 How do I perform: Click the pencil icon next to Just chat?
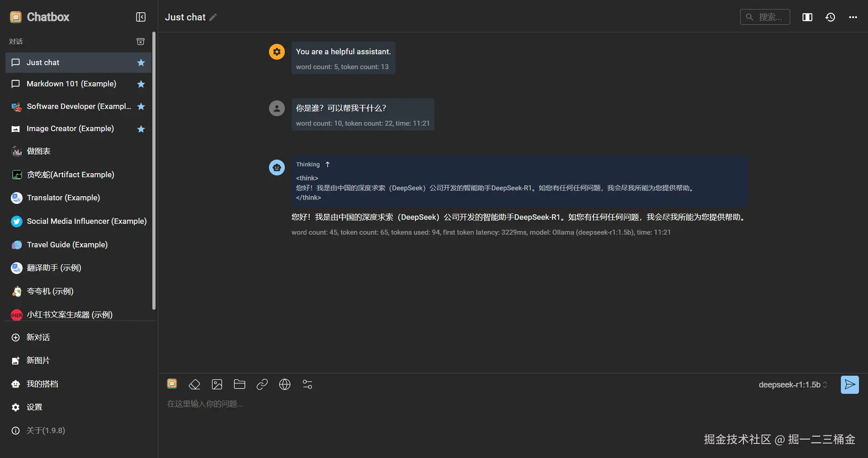click(x=213, y=17)
